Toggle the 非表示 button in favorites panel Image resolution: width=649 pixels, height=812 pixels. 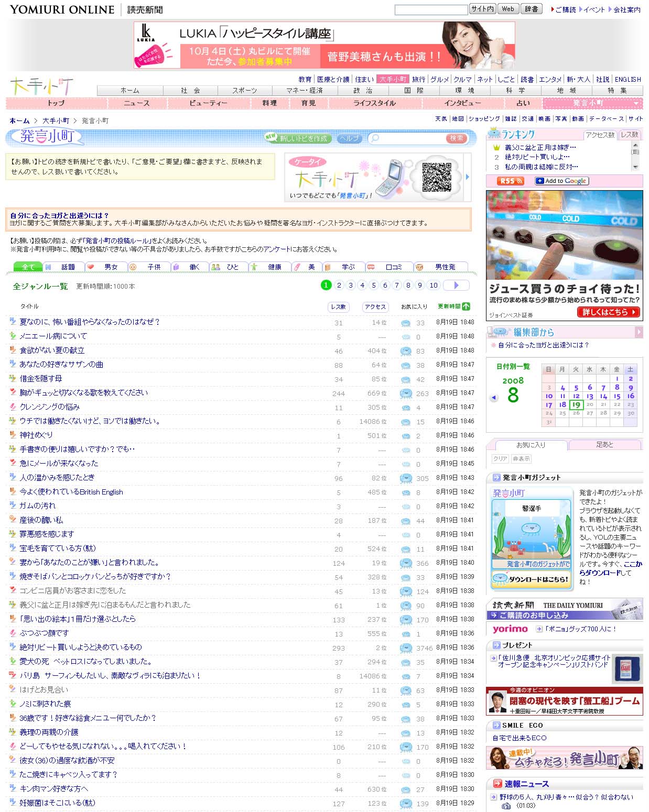pyautogui.click(x=521, y=458)
